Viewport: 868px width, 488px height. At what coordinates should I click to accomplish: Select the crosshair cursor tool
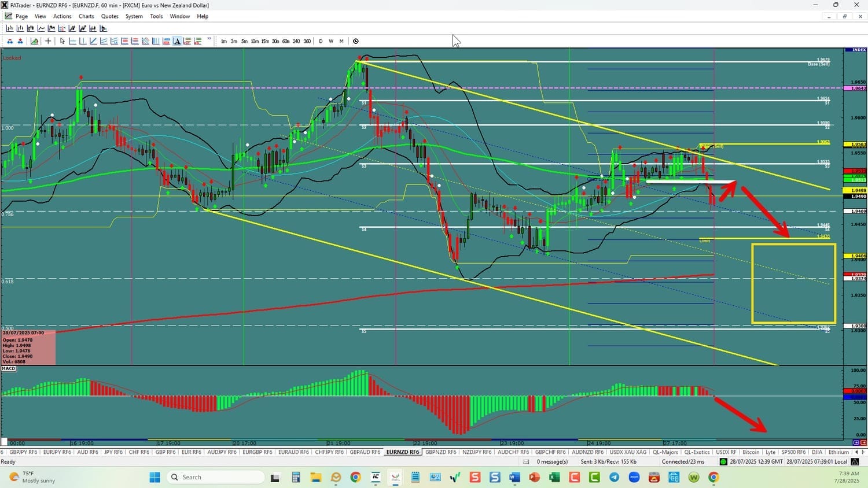click(x=48, y=41)
